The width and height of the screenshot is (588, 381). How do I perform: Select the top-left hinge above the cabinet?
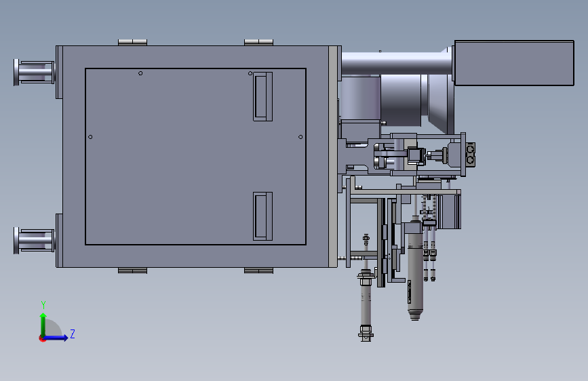coord(132,42)
